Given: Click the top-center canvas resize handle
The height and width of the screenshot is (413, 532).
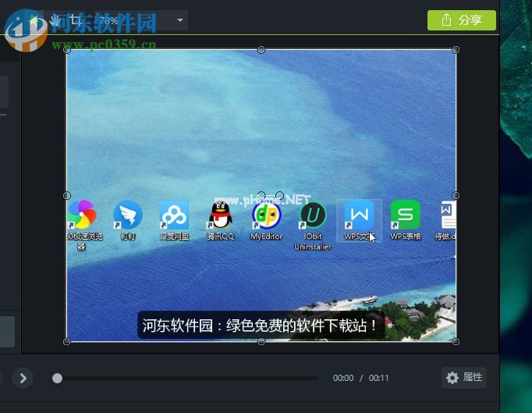Looking at the screenshot, I should click(261, 50).
